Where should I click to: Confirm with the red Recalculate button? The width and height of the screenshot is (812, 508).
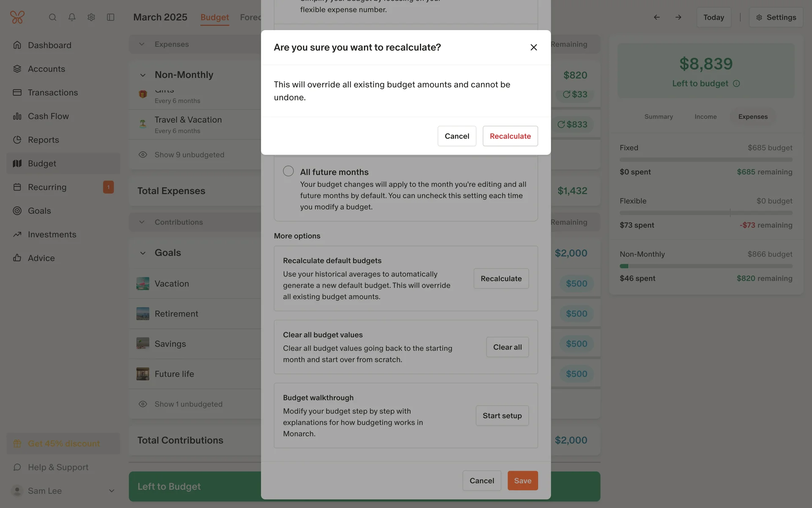(510, 136)
